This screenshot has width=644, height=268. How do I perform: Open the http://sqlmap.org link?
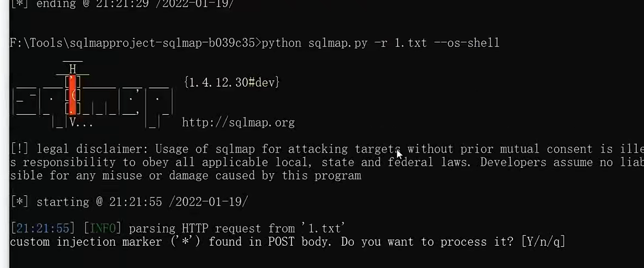[x=238, y=123]
